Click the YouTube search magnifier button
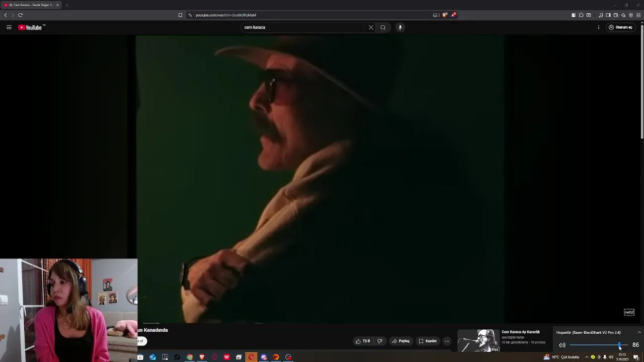The height and width of the screenshot is (362, 644). (383, 27)
